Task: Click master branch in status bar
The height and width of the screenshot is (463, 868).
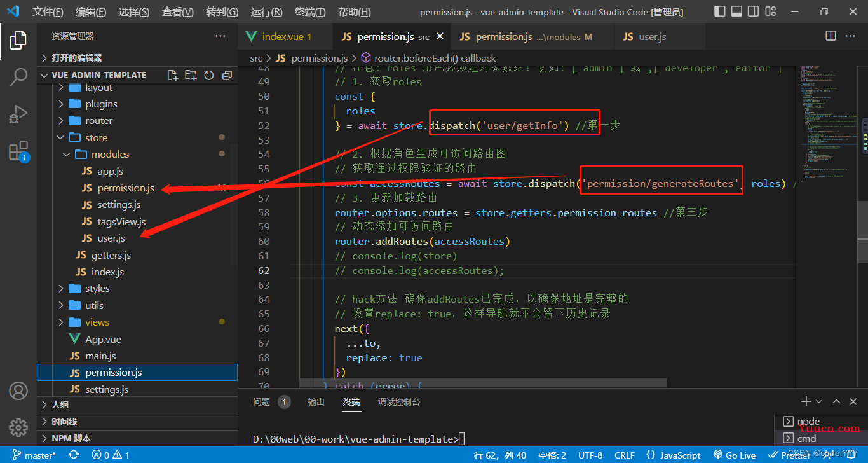Action: pos(33,455)
